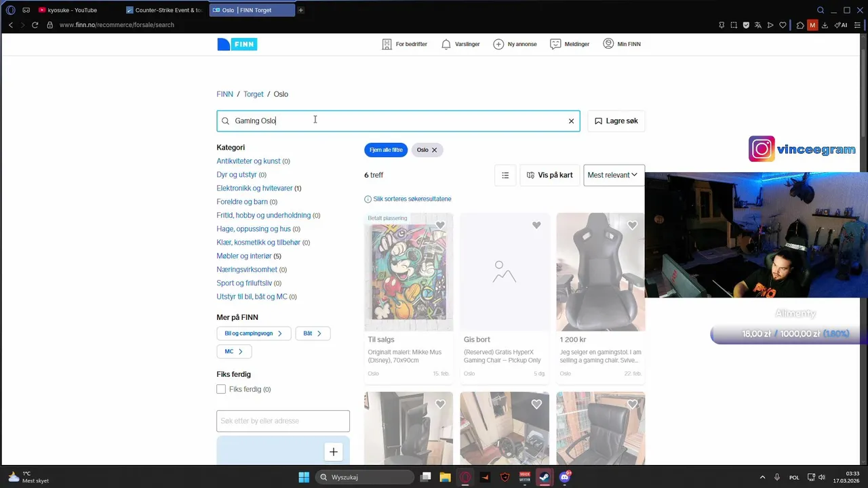Open the Mikke Mus painting thumbnail
Image resolution: width=868 pixels, height=488 pixels.
(408, 272)
